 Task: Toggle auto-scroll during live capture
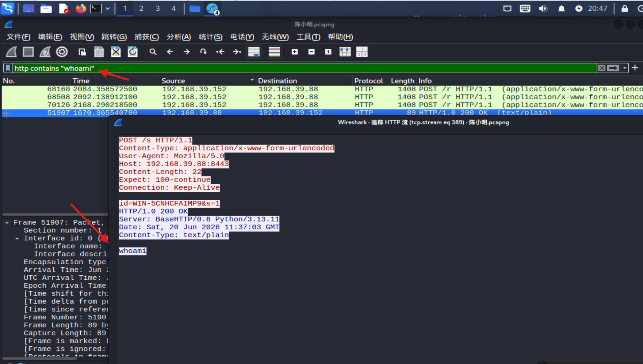pos(254,52)
